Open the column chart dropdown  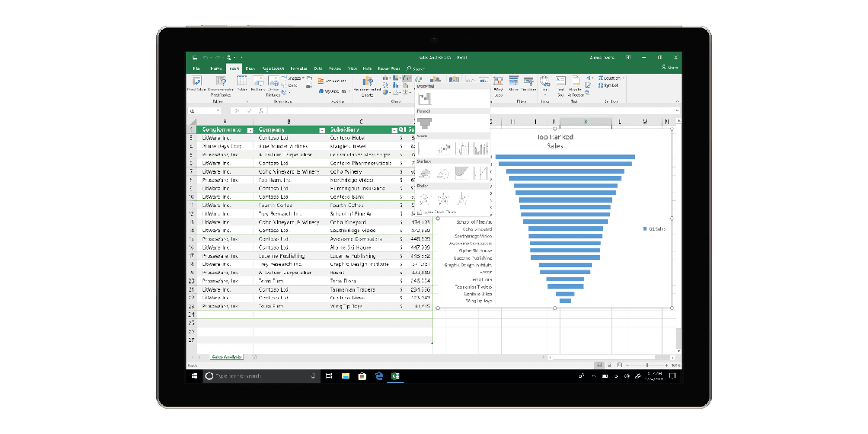pos(388,78)
